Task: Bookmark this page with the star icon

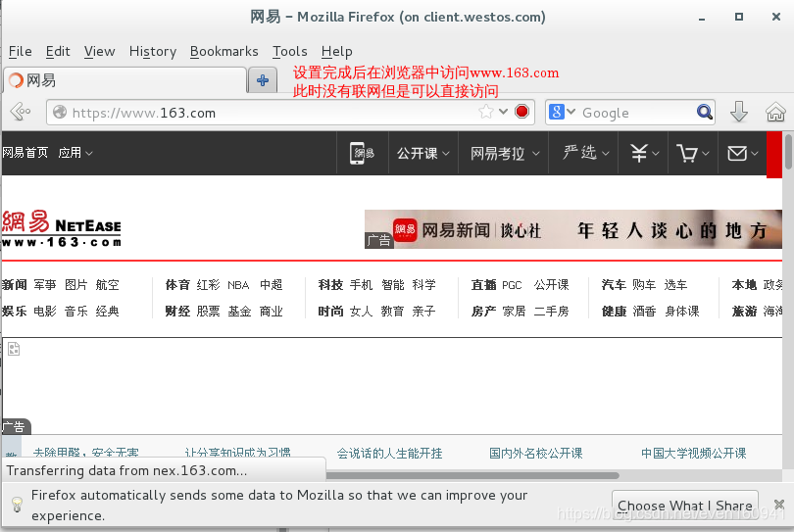Action: point(485,112)
